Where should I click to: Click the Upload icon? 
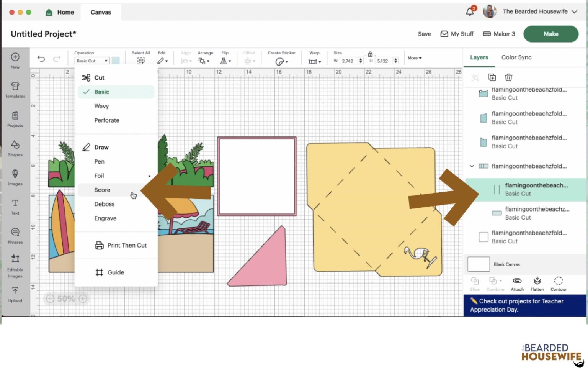[x=15, y=294]
